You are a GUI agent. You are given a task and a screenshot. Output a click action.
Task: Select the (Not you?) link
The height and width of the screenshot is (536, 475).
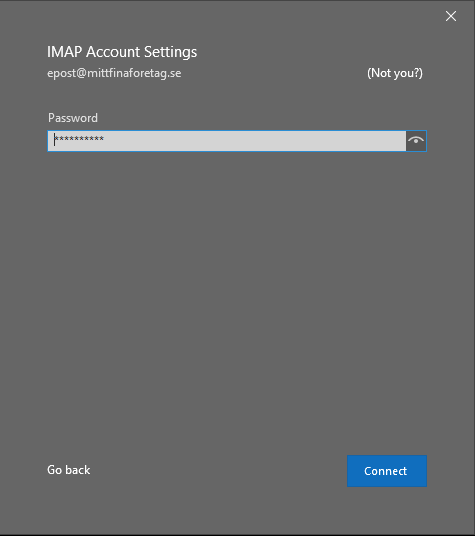click(x=395, y=73)
